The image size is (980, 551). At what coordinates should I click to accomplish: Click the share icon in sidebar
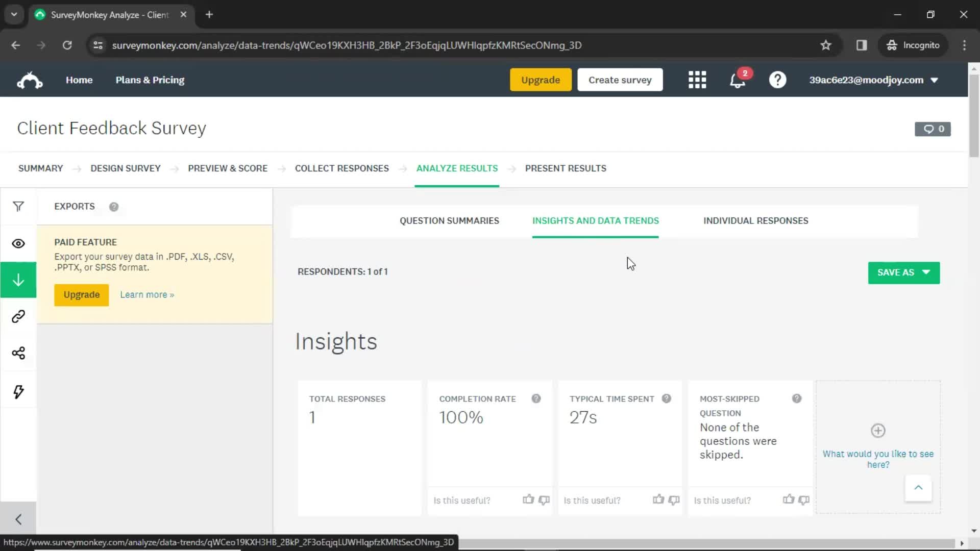point(18,353)
